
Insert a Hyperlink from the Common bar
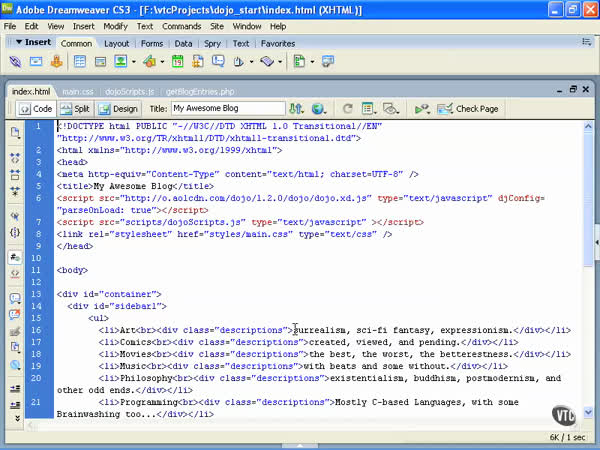click(x=16, y=61)
